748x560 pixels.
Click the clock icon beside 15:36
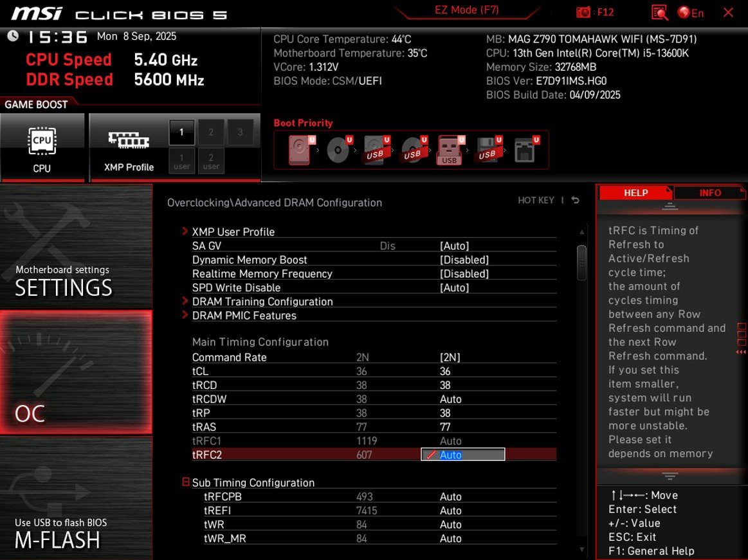pyautogui.click(x=13, y=36)
